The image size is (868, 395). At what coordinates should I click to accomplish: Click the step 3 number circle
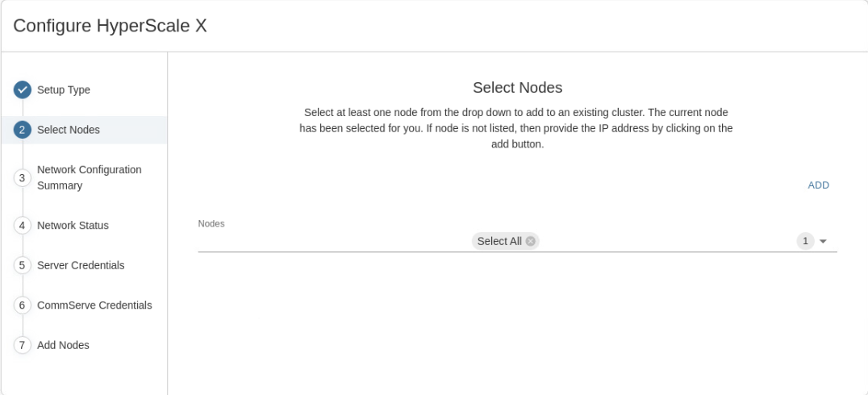click(23, 177)
